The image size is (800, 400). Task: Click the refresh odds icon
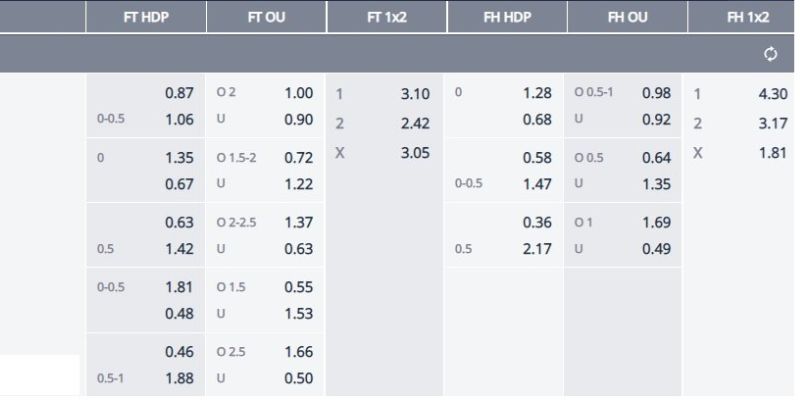pos(770,54)
